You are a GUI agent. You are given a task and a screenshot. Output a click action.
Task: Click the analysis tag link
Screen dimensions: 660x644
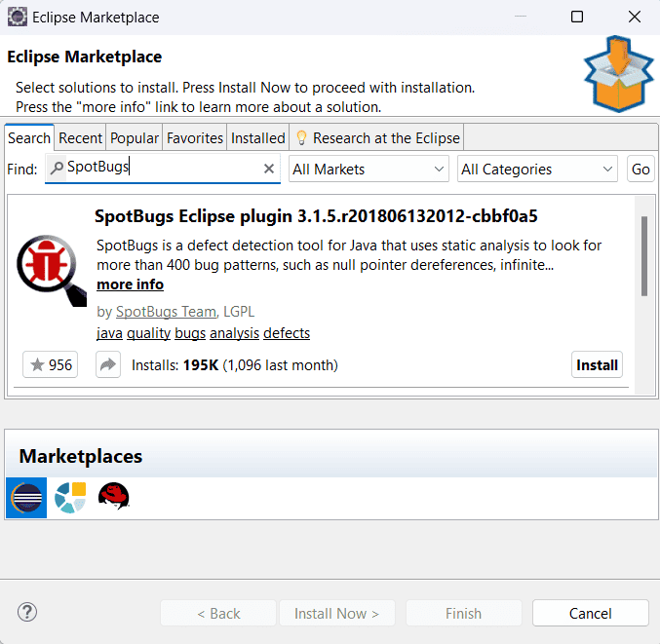[234, 333]
